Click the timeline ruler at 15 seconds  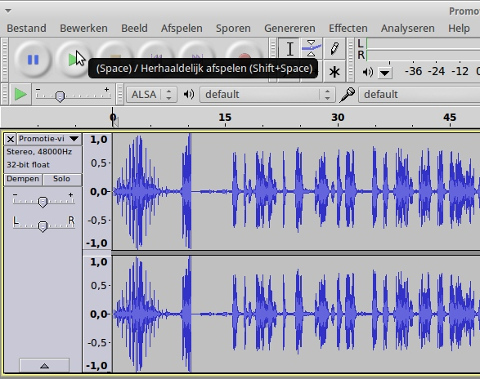coord(225,118)
